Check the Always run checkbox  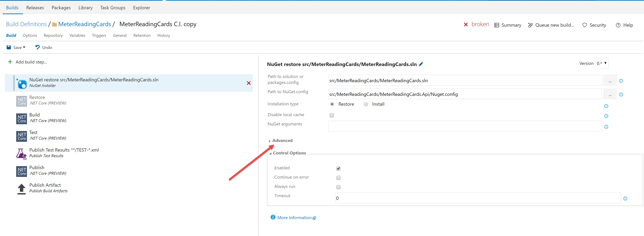pyautogui.click(x=338, y=187)
